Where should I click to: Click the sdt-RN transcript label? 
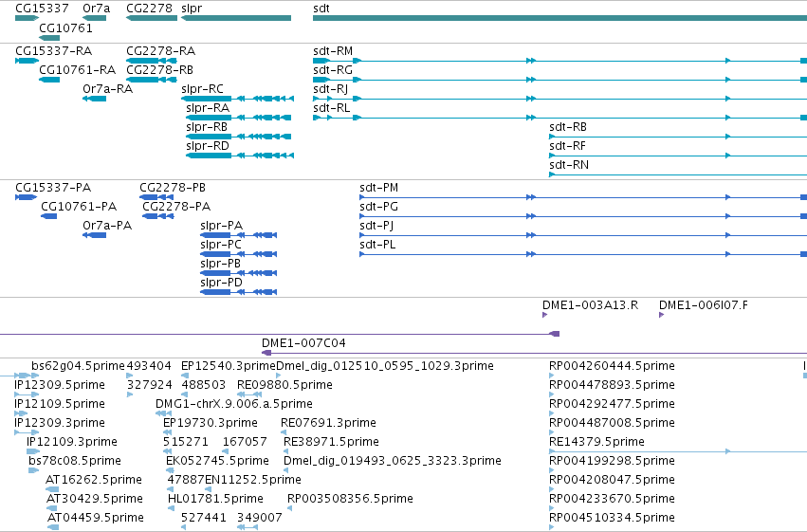(x=569, y=165)
